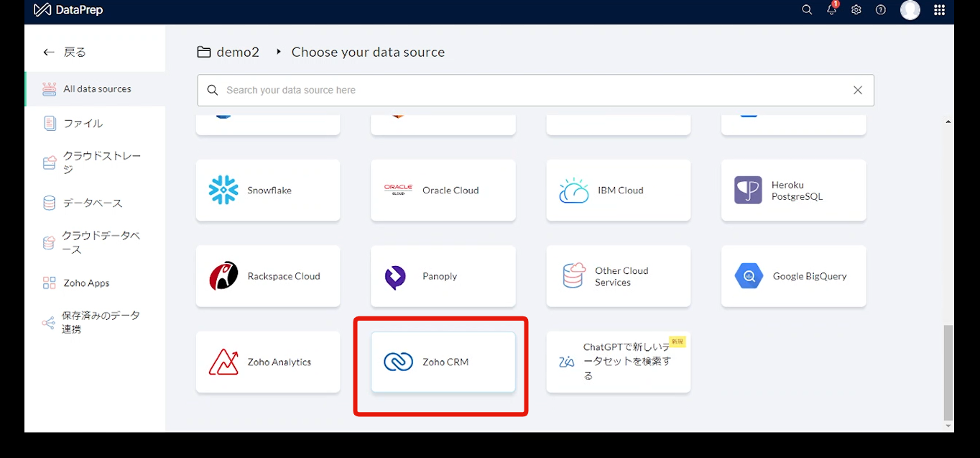The image size is (980, 458).
Task: Choose the Oracle Cloud data source
Action: pyautogui.click(x=443, y=191)
